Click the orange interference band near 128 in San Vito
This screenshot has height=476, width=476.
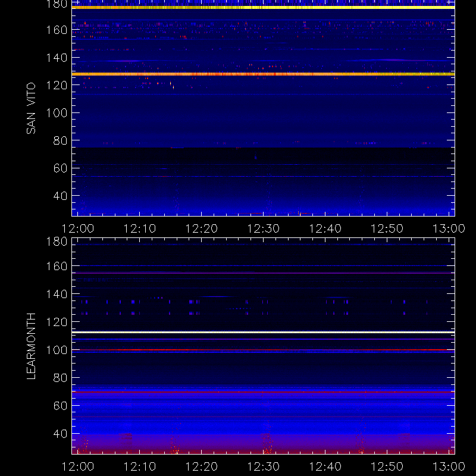pyautogui.click(x=263, y=74)
